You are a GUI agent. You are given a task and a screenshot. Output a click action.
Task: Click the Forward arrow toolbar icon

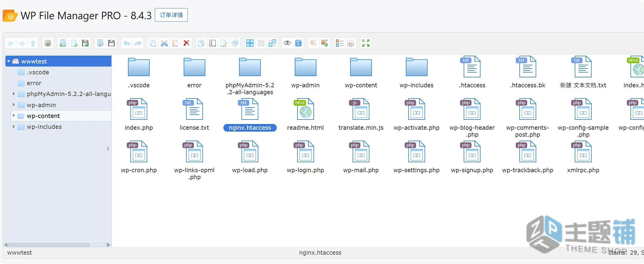21,43
